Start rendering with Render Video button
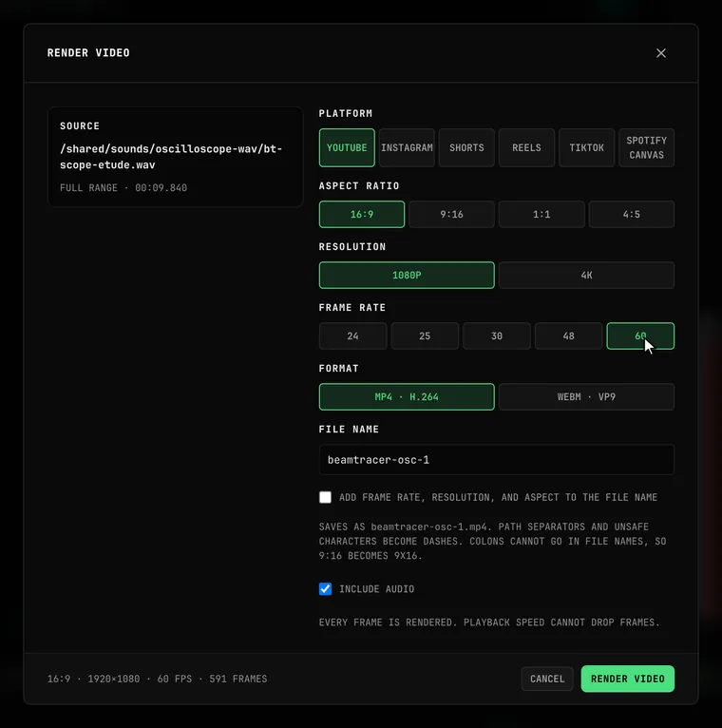The height and width of the screenshot is (728, 722). (x=627, y=679)
